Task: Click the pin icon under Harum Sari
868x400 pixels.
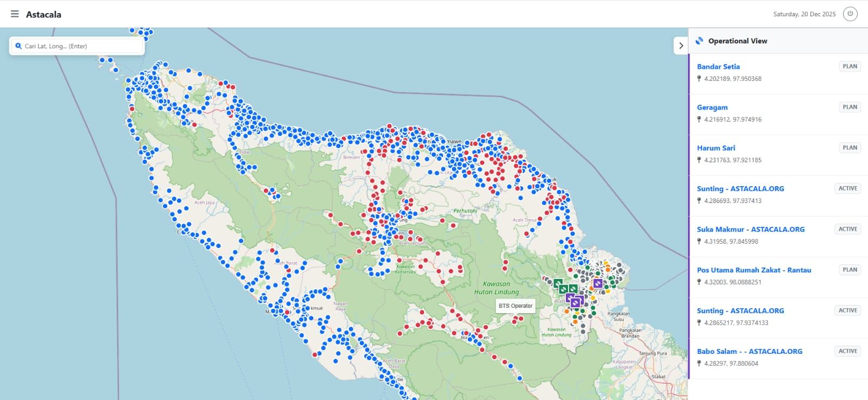Action: click(x=699, y=160)
